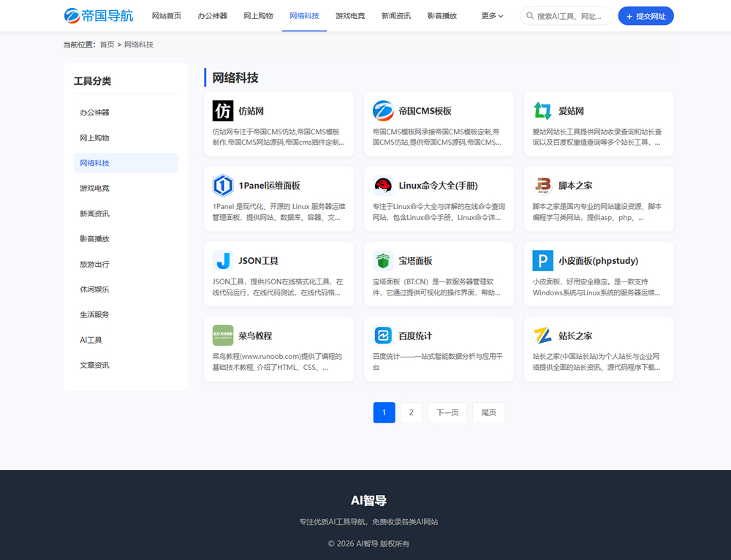Viewport: 731px width, 560px height.
Task: Open the 游戏电竞 top nav item
Action: tap(350, 16)
